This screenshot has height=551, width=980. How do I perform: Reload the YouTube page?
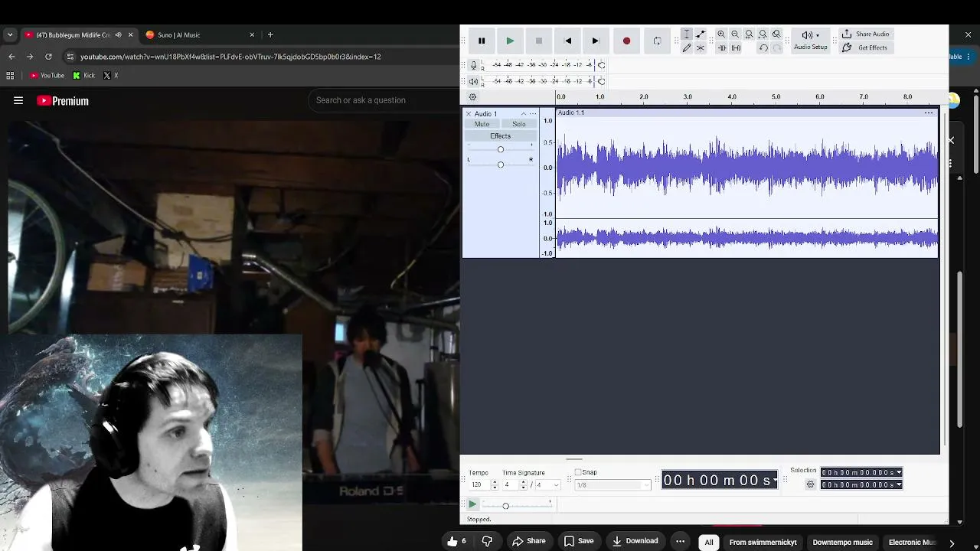48,57
